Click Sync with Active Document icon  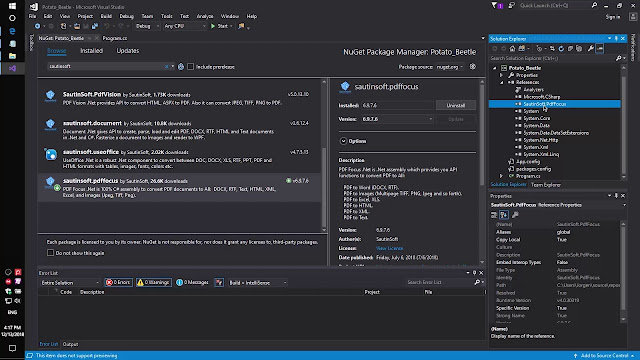[552, 49]
